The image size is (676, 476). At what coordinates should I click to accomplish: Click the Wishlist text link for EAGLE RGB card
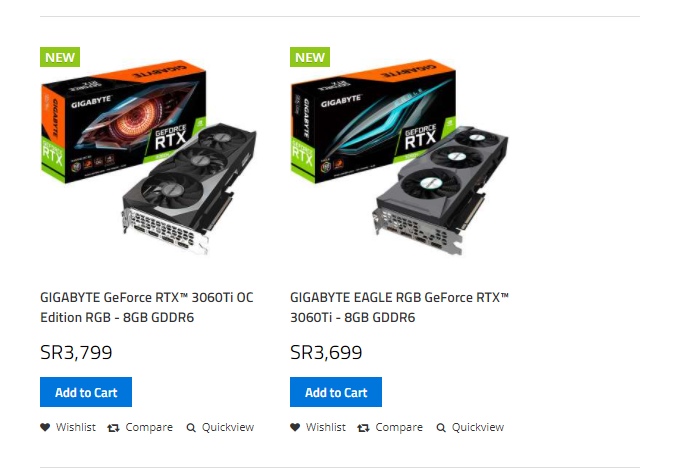(x=325, y=427)
